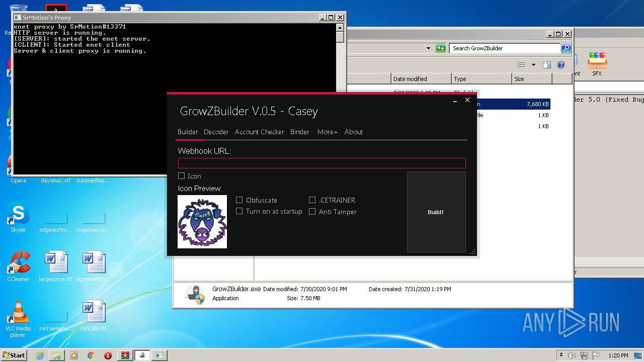Screen dimensions: 644x362
Task: Click the SFX icon in WinRAR window
Action: [597, 64]
